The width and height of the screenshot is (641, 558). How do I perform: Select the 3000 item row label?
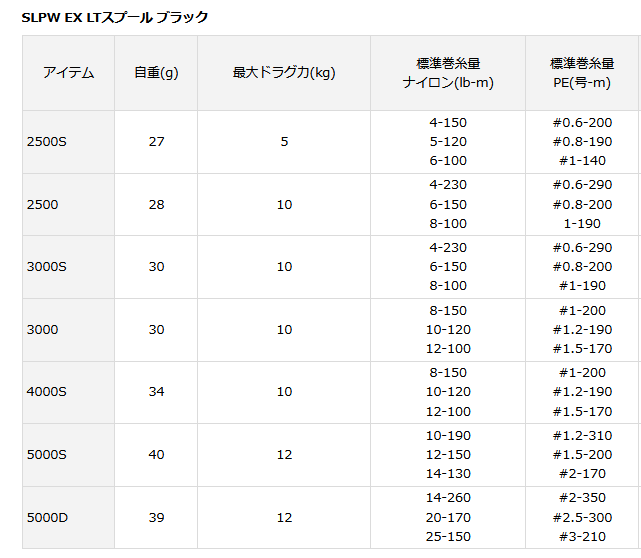point(42,330)
